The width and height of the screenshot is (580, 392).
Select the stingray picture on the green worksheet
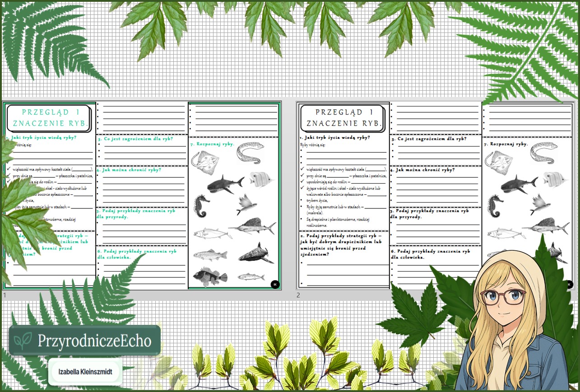click(x=204, y=160)
